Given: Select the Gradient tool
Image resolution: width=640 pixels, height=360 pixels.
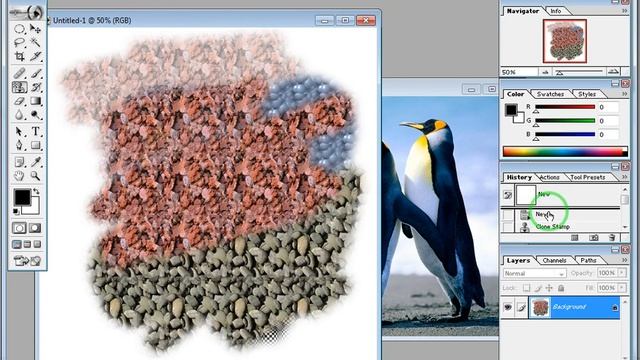Looking at the screenshot, I should pyautogui.click(x=36, y=101).
